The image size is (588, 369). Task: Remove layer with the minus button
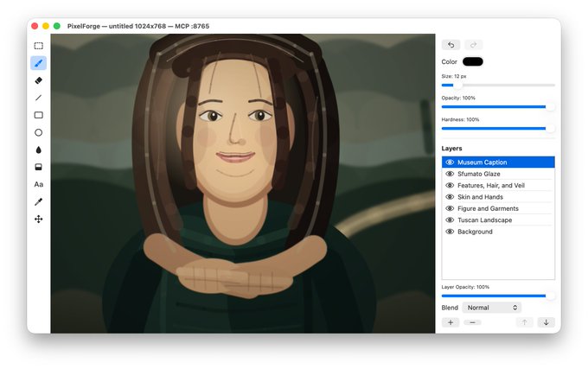[472, 322]
